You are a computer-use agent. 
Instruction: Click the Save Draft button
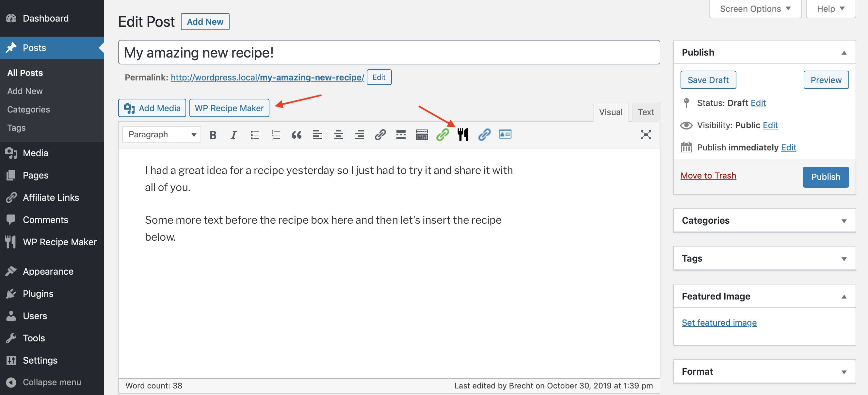coord(708,80)
